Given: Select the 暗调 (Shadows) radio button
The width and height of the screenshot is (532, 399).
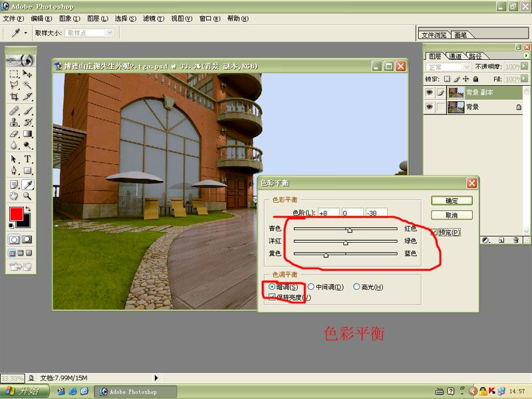Looking at the screenshot, I should 272,287.
